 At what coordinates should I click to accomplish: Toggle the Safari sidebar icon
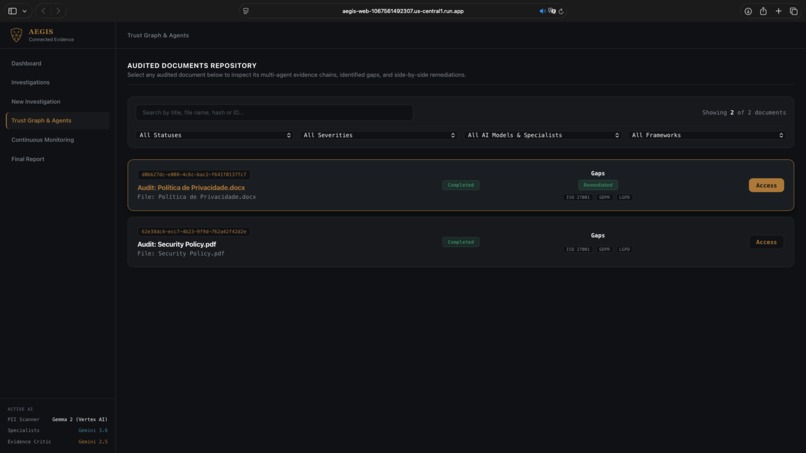[x=12, y=11]
